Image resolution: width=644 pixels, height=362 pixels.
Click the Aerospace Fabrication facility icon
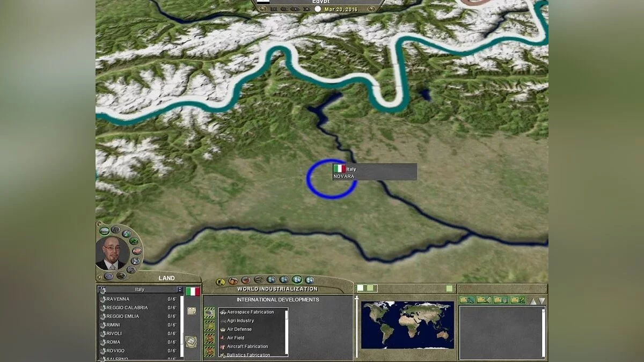click(225, 311)
